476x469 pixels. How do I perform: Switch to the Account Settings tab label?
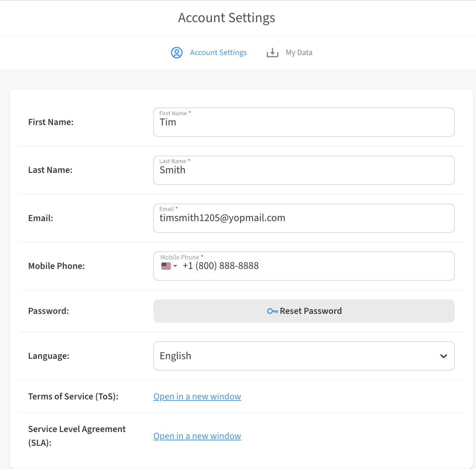tap(218, 53)
